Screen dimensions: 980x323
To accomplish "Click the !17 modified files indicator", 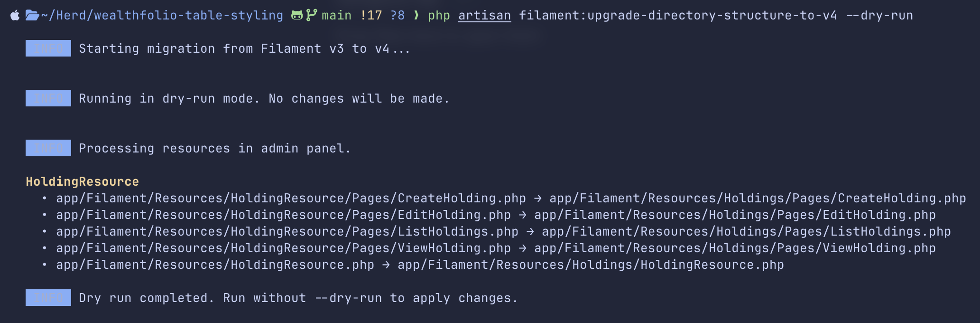I will pos(370,16).
